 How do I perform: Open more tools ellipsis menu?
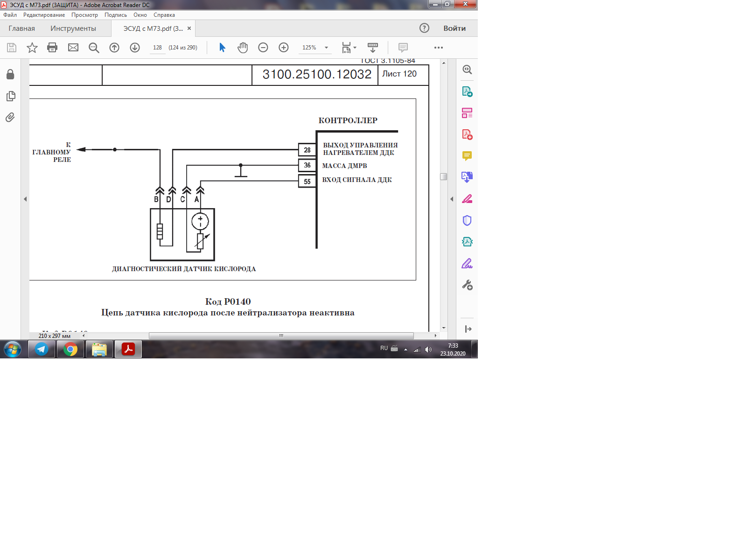[x=439, y=48]
